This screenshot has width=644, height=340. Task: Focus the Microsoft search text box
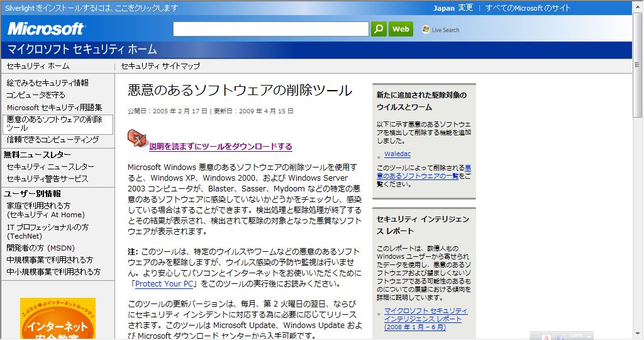click(271, 29)
